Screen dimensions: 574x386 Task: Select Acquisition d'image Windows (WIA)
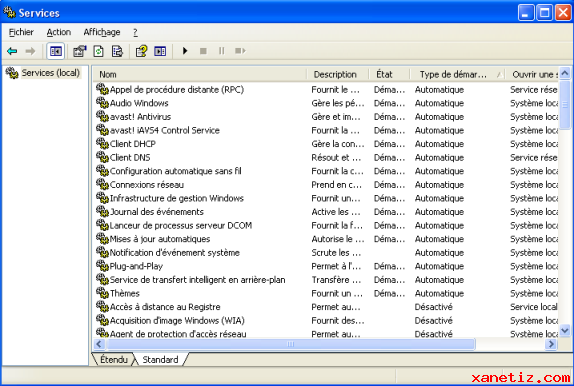(x=177, y=320)
